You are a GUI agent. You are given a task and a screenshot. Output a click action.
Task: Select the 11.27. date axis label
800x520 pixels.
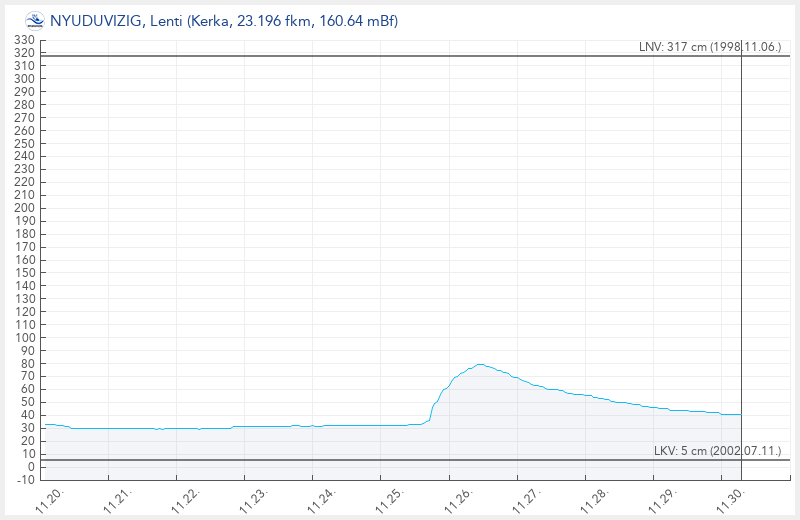point(526,499)
